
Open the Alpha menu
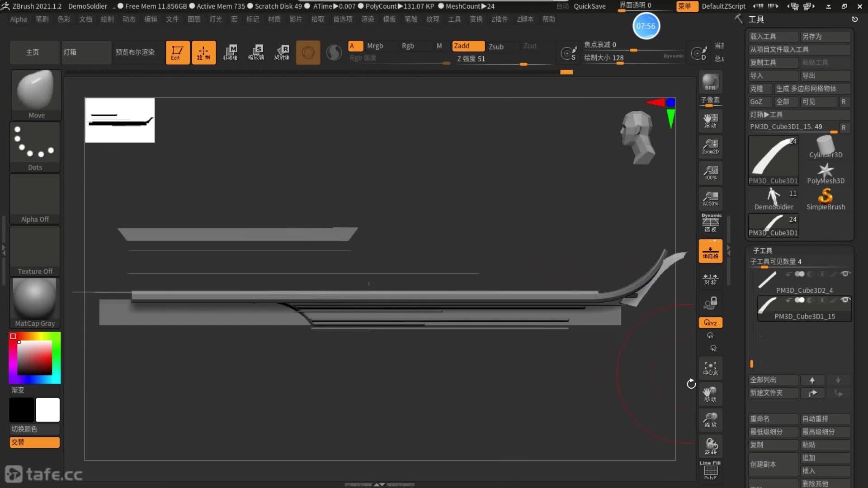pos(19,19)
